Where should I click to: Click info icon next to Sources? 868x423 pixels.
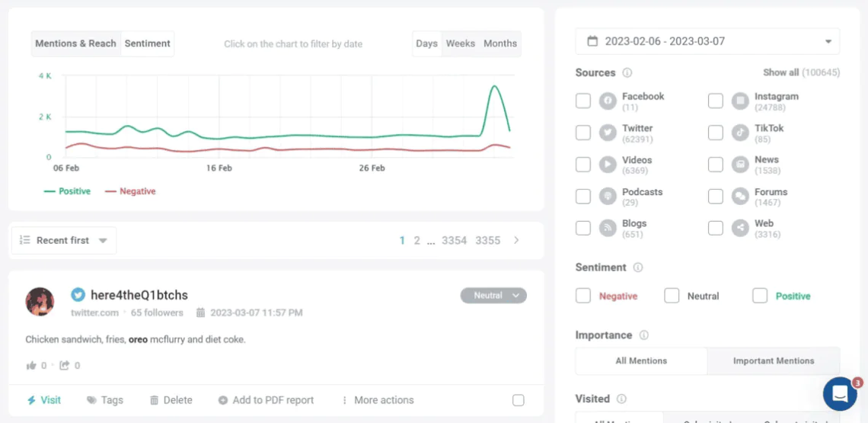coord(627,73)
